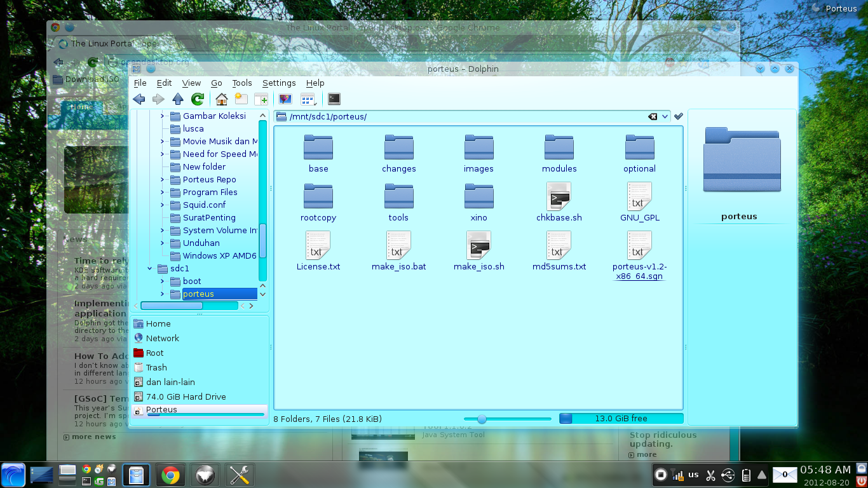Adjust the icon zoom slider

click(482, 419)
